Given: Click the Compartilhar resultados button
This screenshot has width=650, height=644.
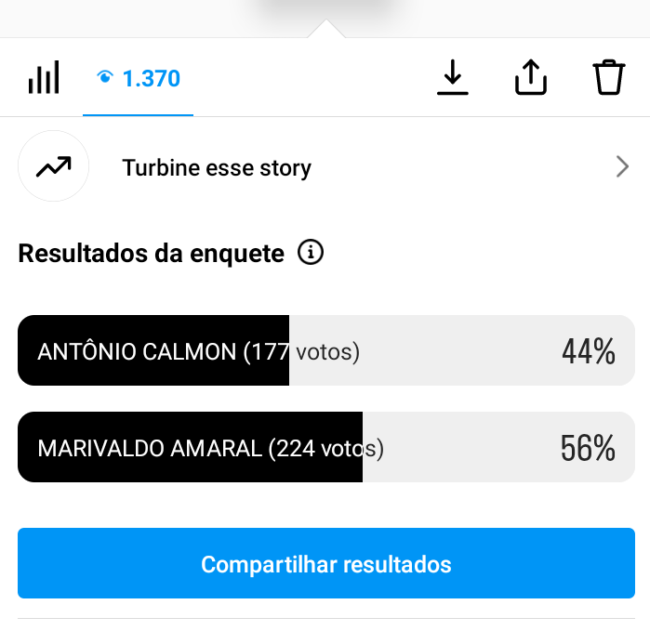Looking at the screenshot, I should point(325,564).
